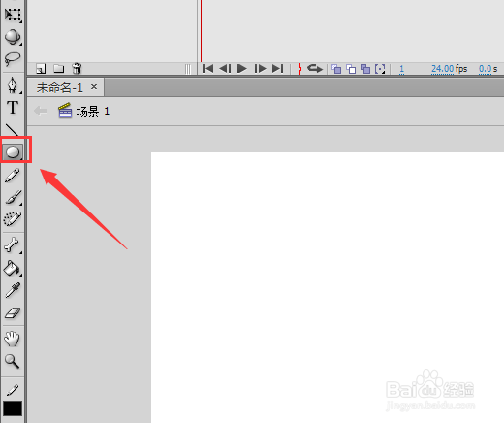Click the current frame number 1
Screen dimensions: 504x423
(x=401, y=69)
